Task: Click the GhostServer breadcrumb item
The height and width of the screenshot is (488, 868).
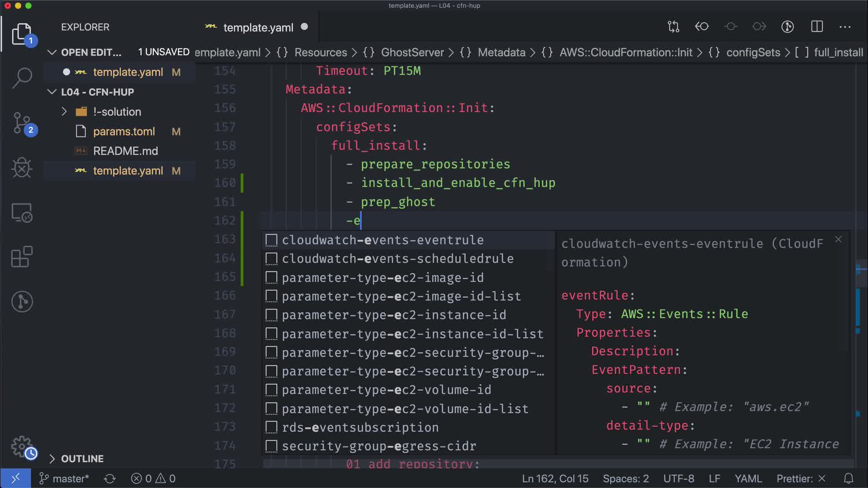Action: coord(412,52)
